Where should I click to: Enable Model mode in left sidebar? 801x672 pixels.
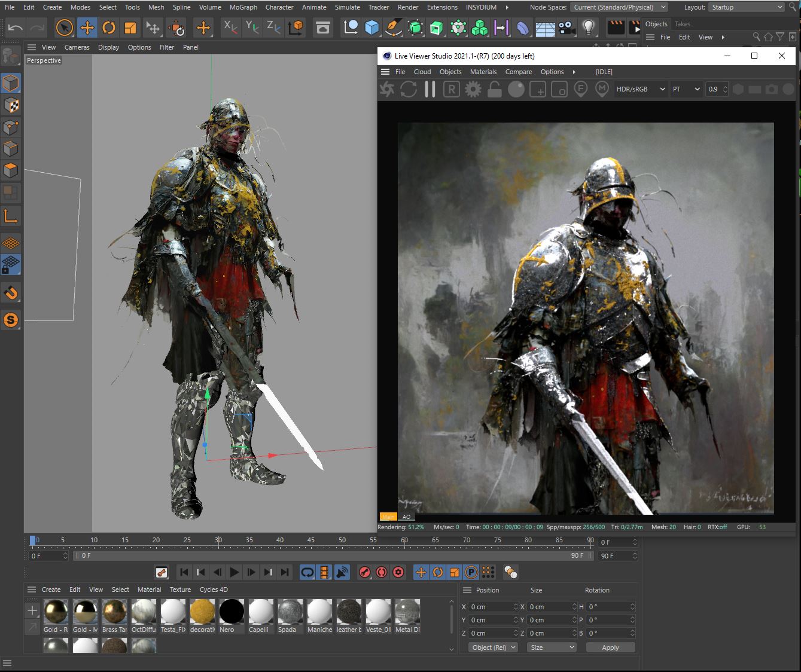[11, 83]
